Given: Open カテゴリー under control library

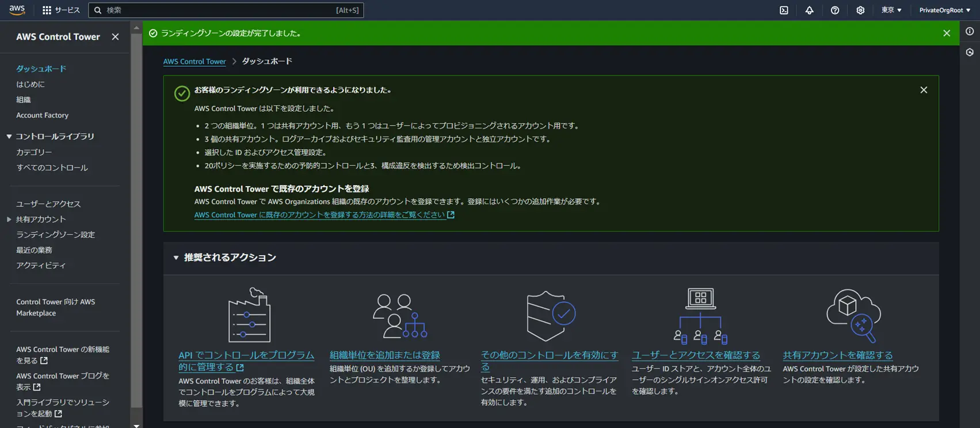Looking at the screenshot, I should point(34,152).
